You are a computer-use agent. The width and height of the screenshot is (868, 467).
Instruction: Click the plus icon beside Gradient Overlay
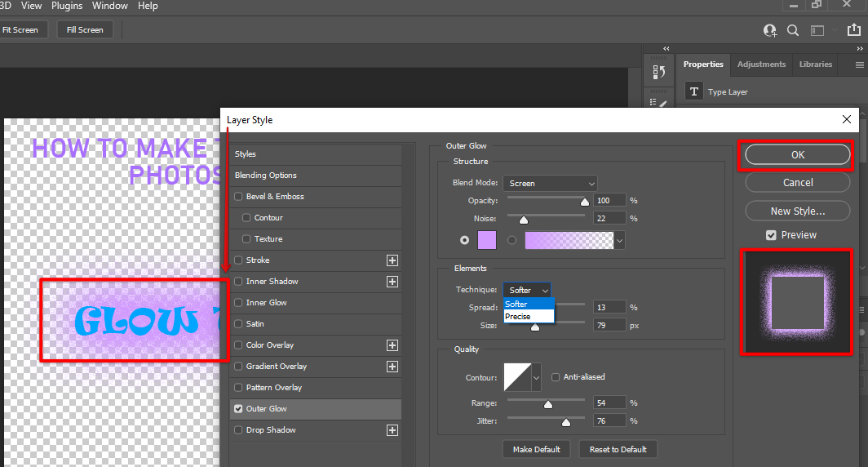392,367
